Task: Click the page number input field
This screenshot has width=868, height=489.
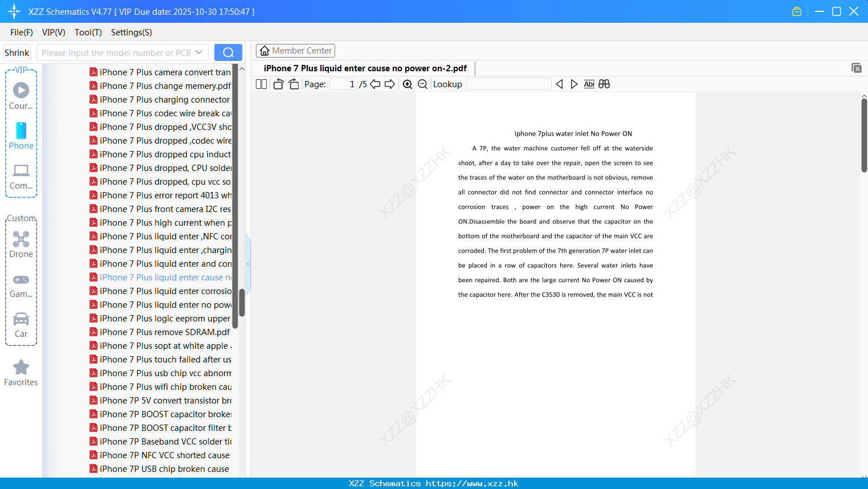Action: [x=344, y=84]
